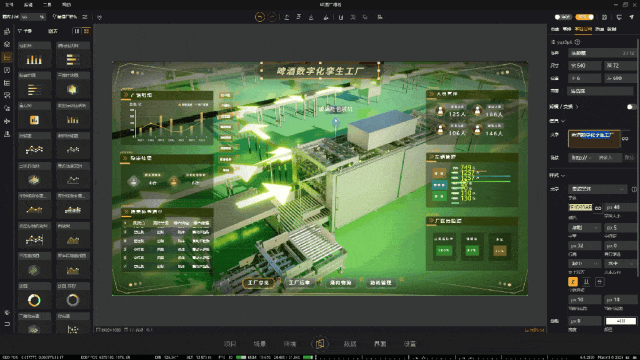Toggle italic text style in properties
This screenshot has height=360, width=640.
573,282
